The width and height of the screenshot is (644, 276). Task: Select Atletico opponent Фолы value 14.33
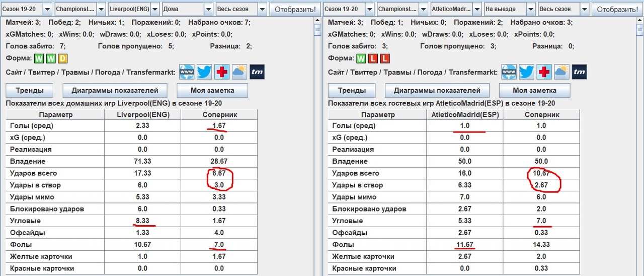(x=541, y=245)
